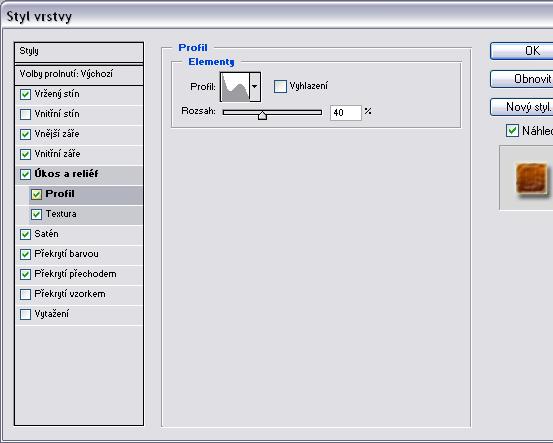Enable the Vnitřní stín effect checkbox
Viewport: 553px width, 443px height.
[25, 114]
